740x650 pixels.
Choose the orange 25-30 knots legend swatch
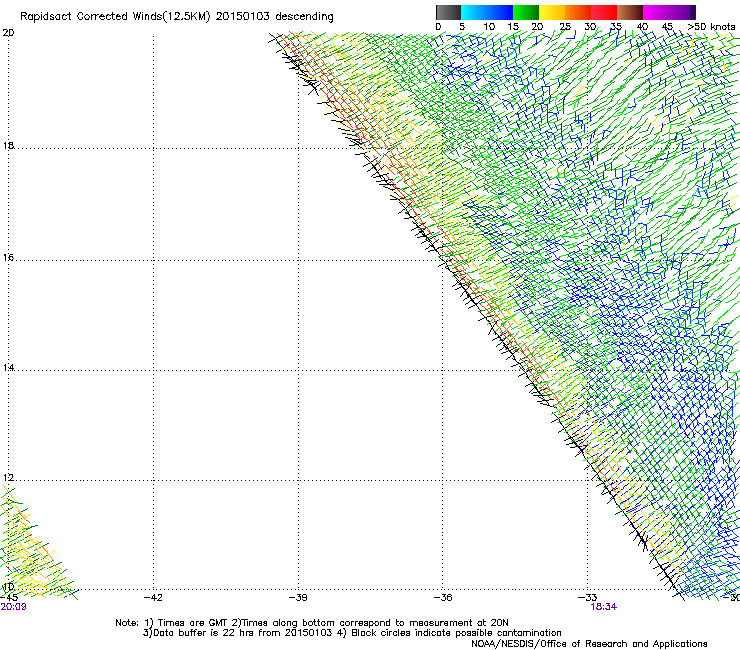pos(578,12)
